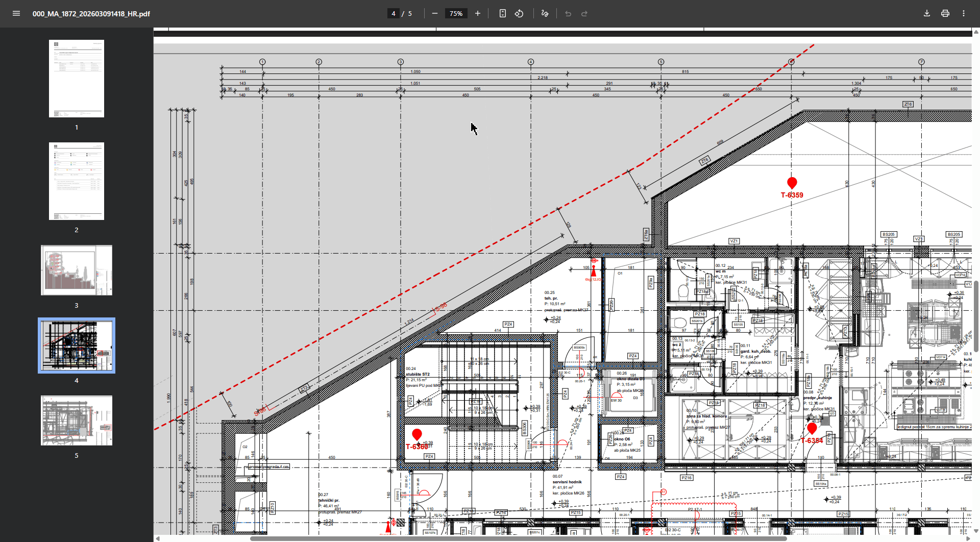The height and width of the screenshot is (542, 980).
Task: Select the page 3 section drawing thumbnail
Action: (x=76, y=270)
